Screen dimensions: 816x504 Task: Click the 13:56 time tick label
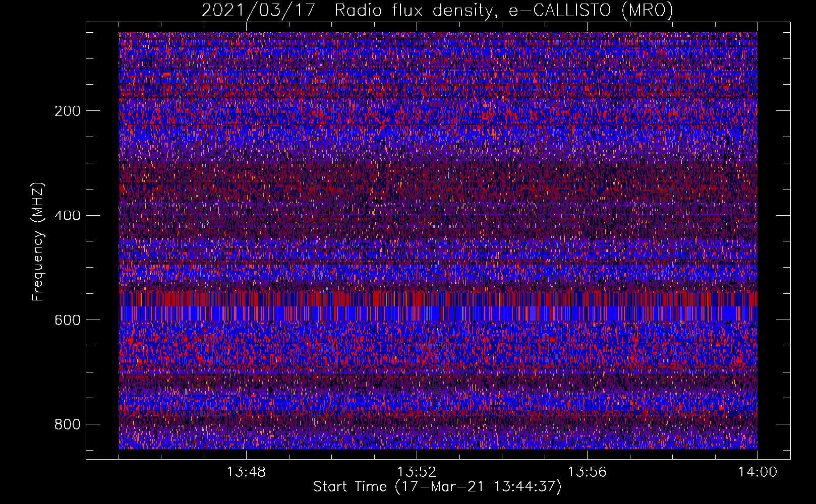click(x=587, y=472)
